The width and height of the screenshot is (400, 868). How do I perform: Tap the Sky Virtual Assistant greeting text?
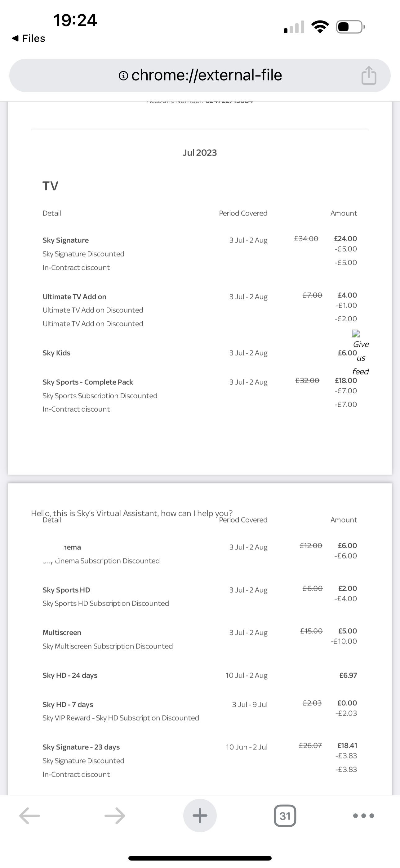tap(132, 513)
